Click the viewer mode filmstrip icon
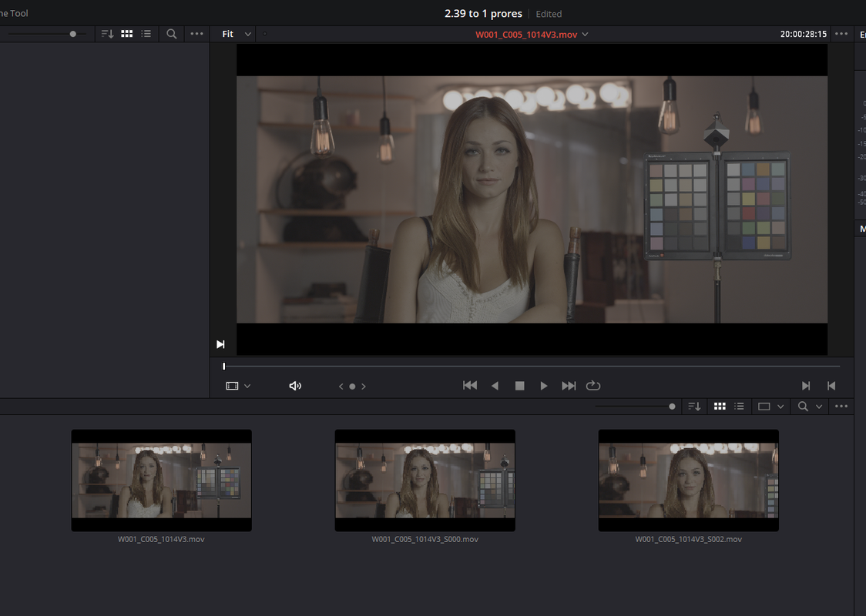Screen dimensions: 866x616 232,386
